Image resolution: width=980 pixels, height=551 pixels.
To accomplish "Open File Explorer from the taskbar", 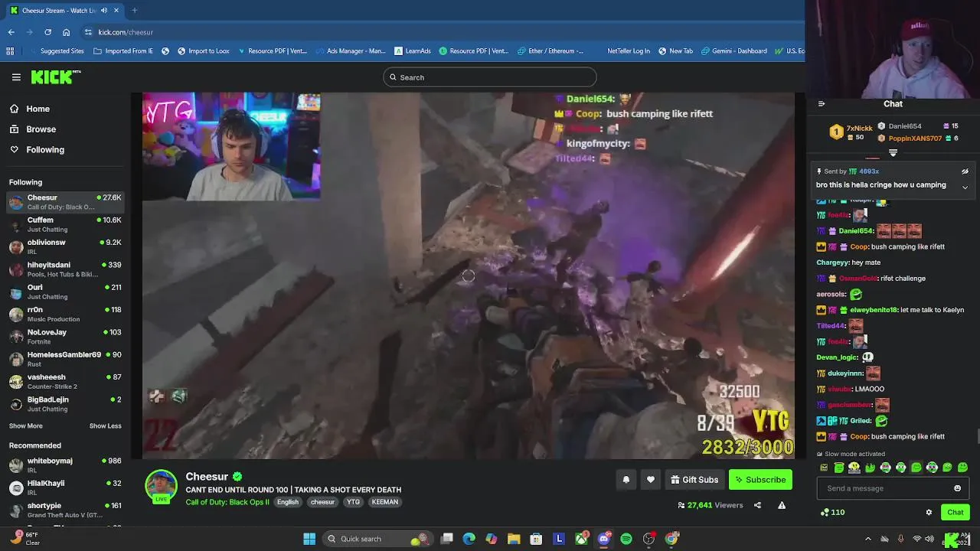I will tap(514, 539).
